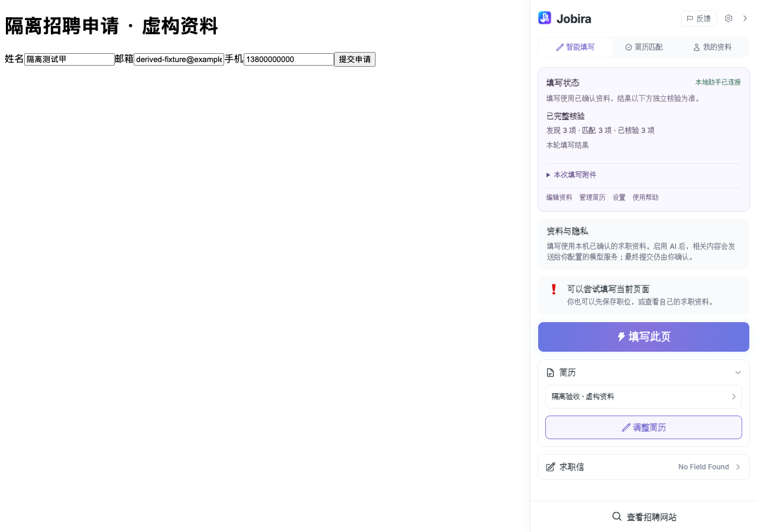Screen dimensions: 757x532
Task: Switch to the 简历匹配 tab
Action: (x=644, y=47)
